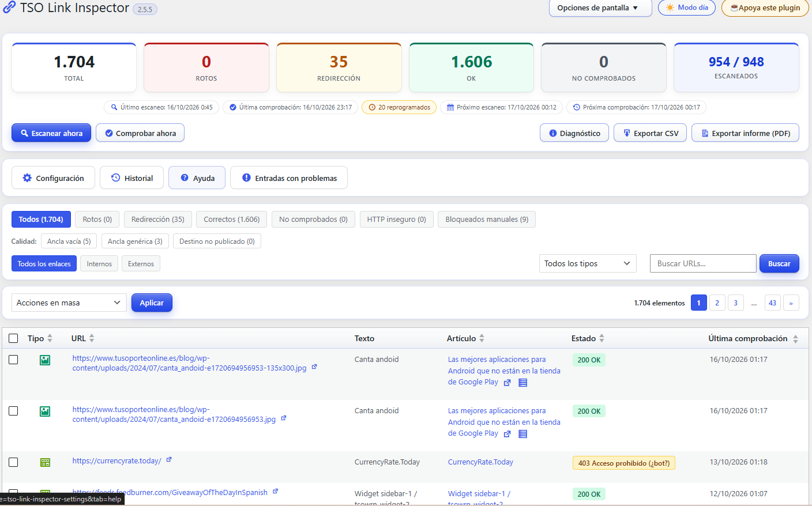Open Todos los tipos dropdown

pos(588,263)
